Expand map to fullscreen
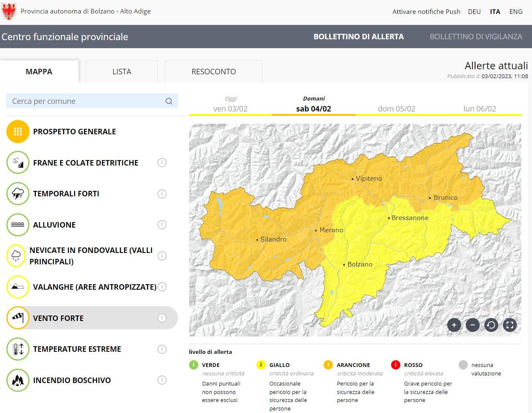 pyautogui.click(x=510, y=325)
